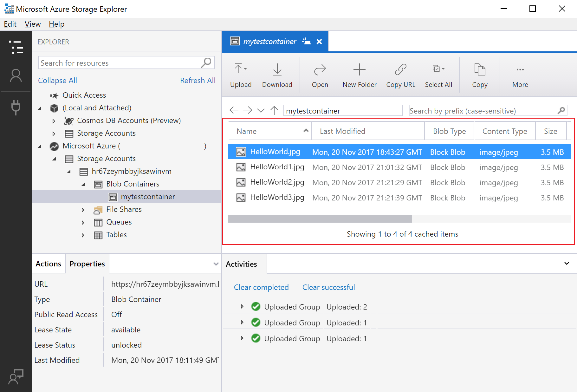The width and height of the screenshot is (577, 392).
Task: Switch to the Actions tab
Action: pos(48,264)
